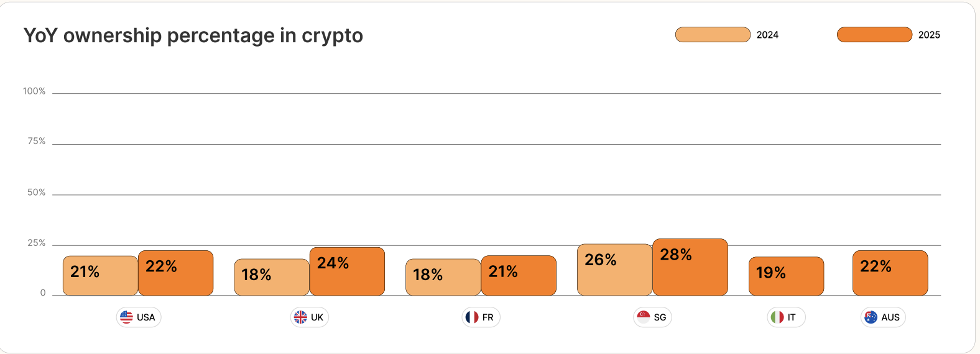Click the Australia flag icon
This screenshot has width=980, height=354.
871,317
